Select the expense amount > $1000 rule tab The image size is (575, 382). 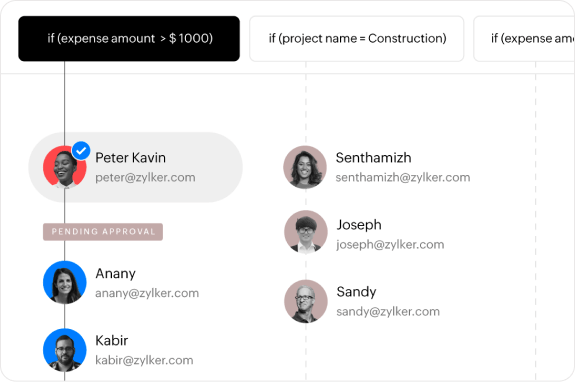click(129, 38)
